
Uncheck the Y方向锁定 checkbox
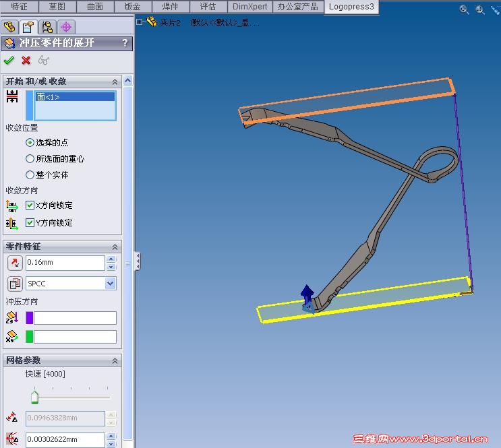pos(30,222)
